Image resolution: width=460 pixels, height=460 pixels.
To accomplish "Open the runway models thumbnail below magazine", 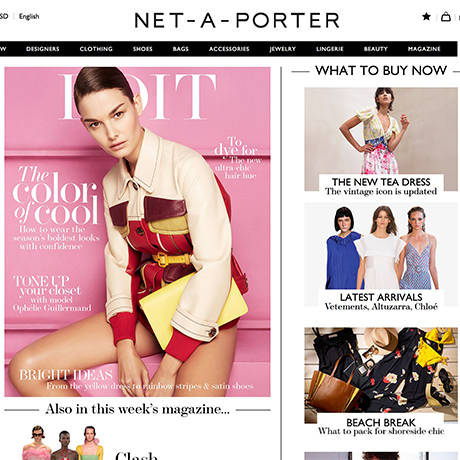I will coord(63,443).
